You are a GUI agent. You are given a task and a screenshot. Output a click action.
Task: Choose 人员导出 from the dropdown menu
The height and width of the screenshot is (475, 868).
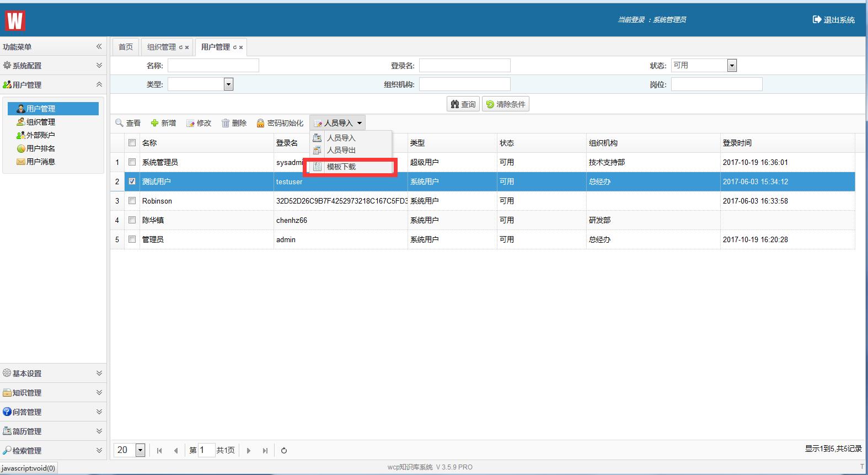351,150
